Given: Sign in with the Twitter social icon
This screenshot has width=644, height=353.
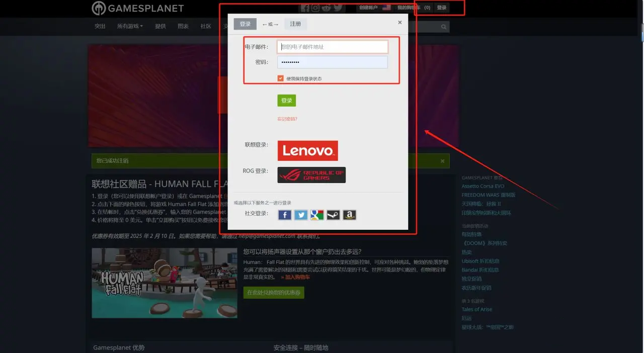Looking at the screenshot, I should click(x=301, y=215).
